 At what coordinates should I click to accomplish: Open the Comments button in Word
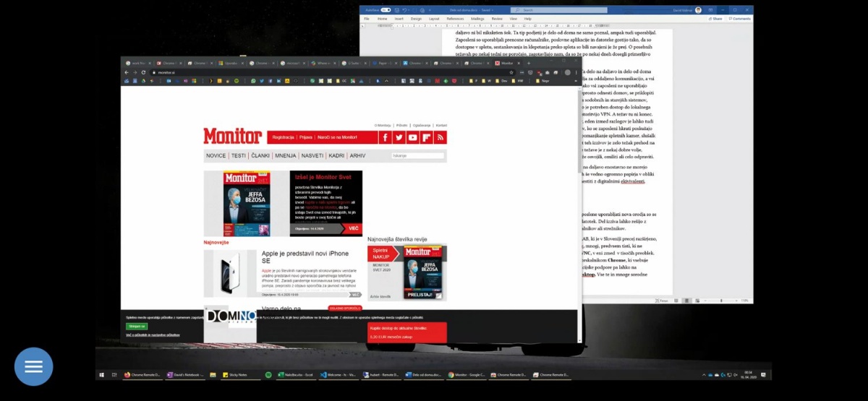click(x=739, y=18)
